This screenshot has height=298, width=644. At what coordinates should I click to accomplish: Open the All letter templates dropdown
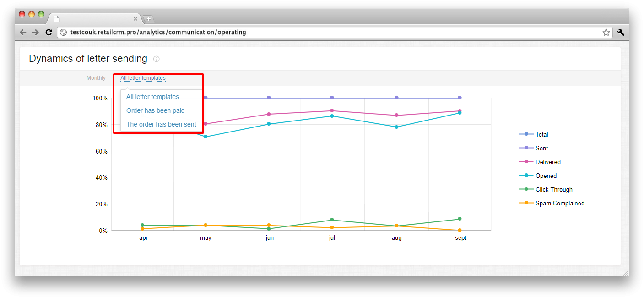click(x=143, y=78)
